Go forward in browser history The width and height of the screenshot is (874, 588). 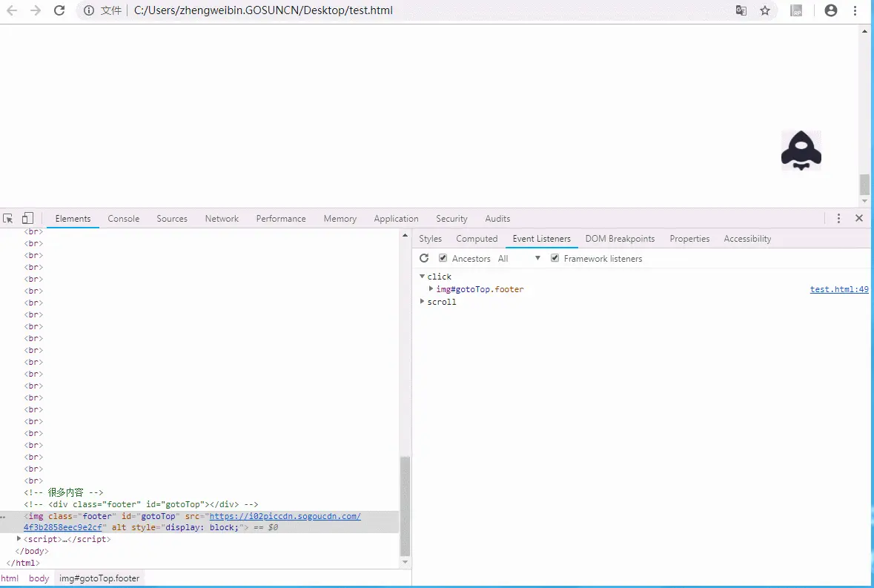(x=36, y=10)
